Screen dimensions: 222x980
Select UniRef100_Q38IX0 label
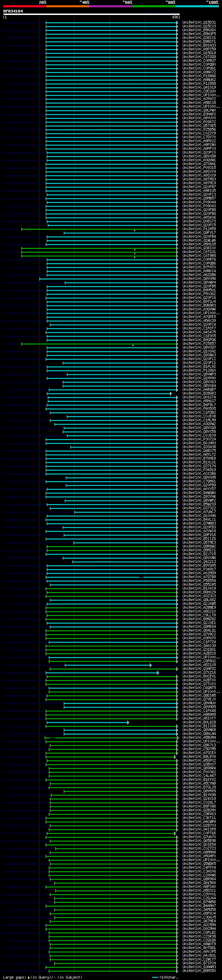199,248
